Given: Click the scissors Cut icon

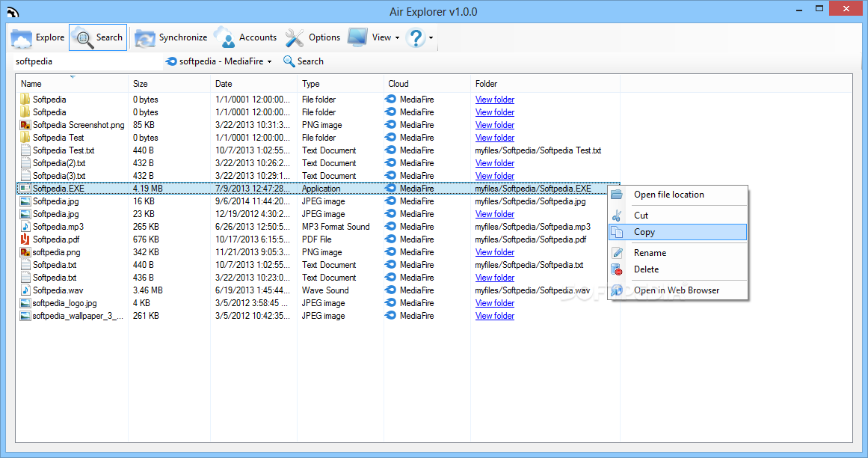Looking at the screenshot, I should point(617,216).
